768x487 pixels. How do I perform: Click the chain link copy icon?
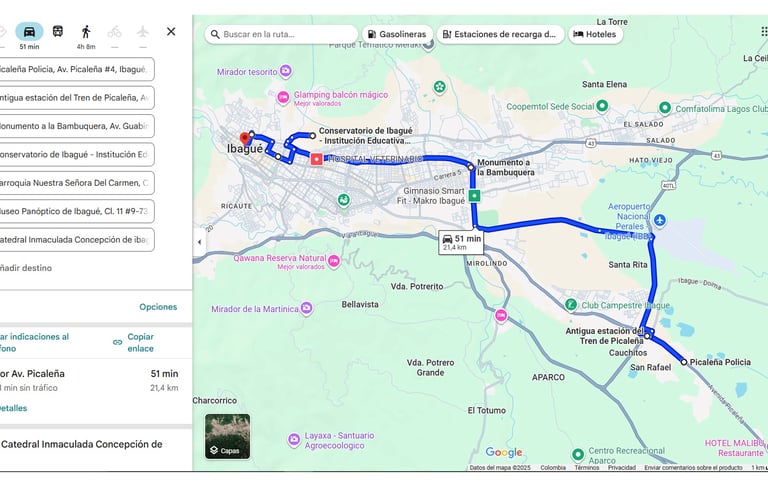coord(118,342)
